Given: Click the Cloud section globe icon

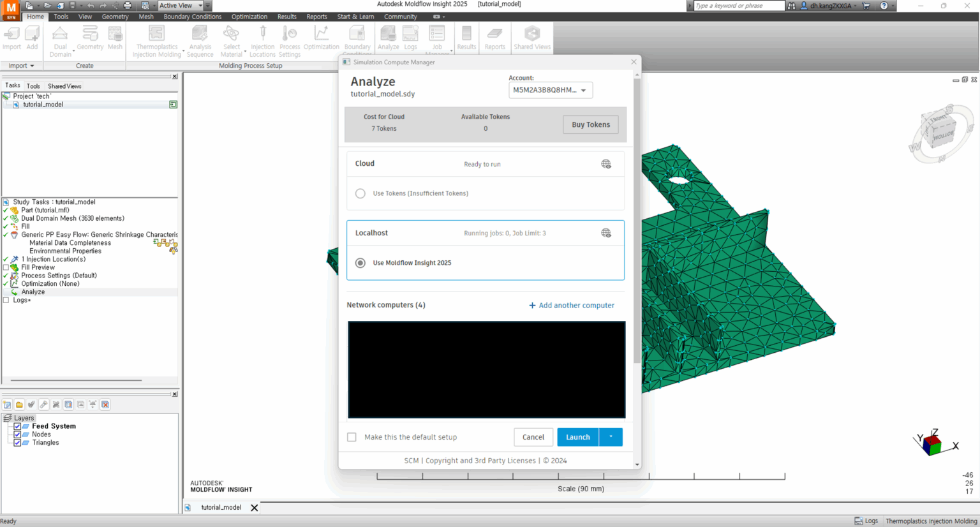Looking at the screenshot, I should [x=606, y=164].
